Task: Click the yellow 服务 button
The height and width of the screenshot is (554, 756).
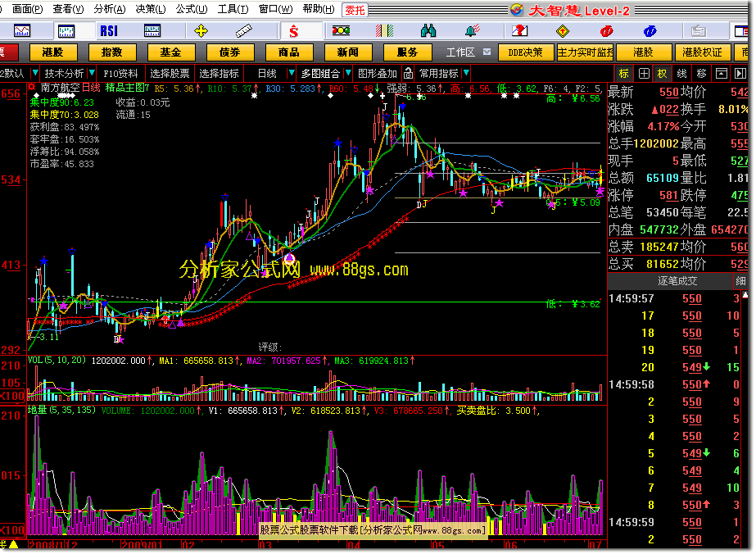Action: coord(407,52)
